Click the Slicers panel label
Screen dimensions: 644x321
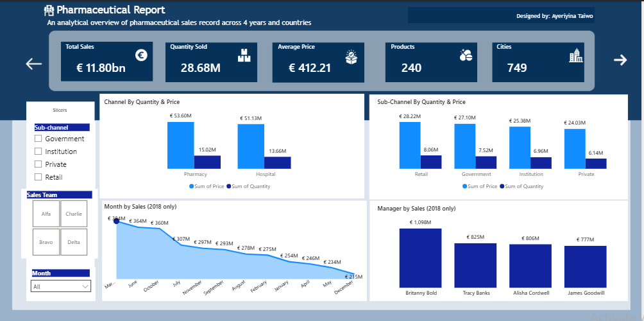pos(60,110)
